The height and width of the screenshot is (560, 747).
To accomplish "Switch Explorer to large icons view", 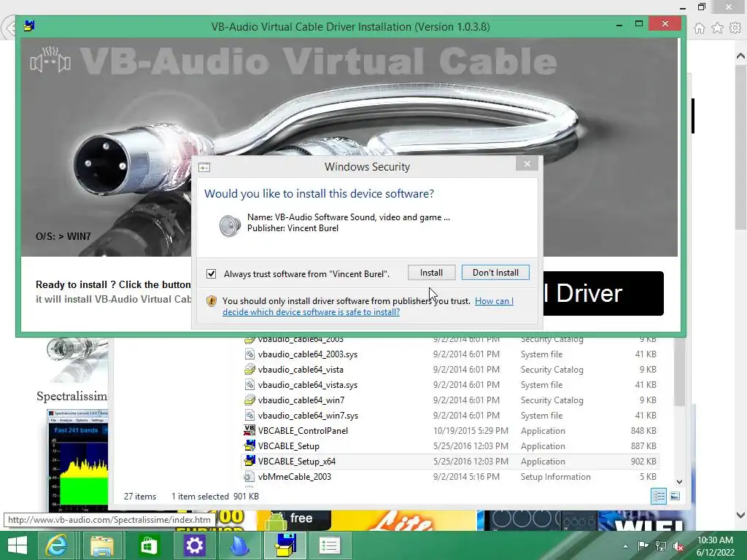I will [x=675, y=496].
